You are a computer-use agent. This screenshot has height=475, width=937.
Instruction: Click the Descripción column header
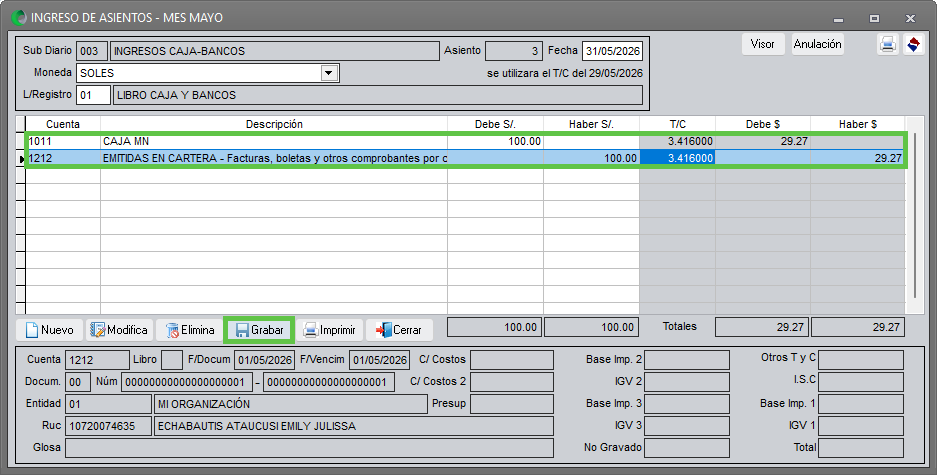click(x=274, y=124)
